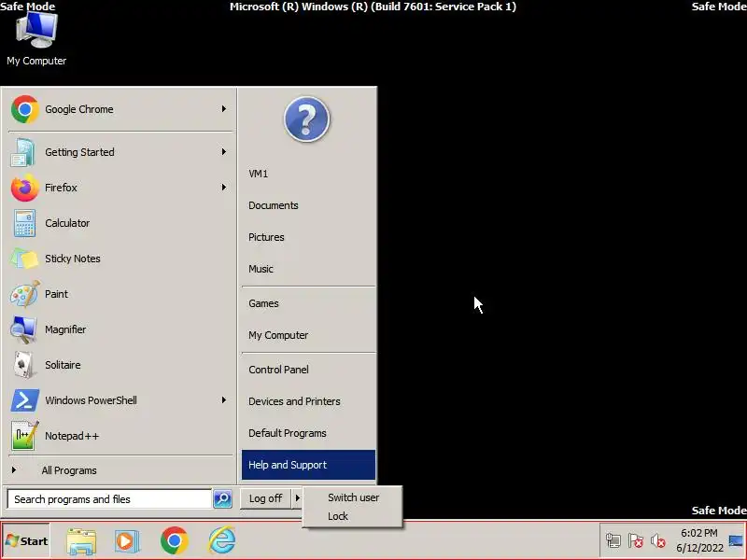Open Devices and Printers
This screenshot has width=747, height=560.
[308, 401]
